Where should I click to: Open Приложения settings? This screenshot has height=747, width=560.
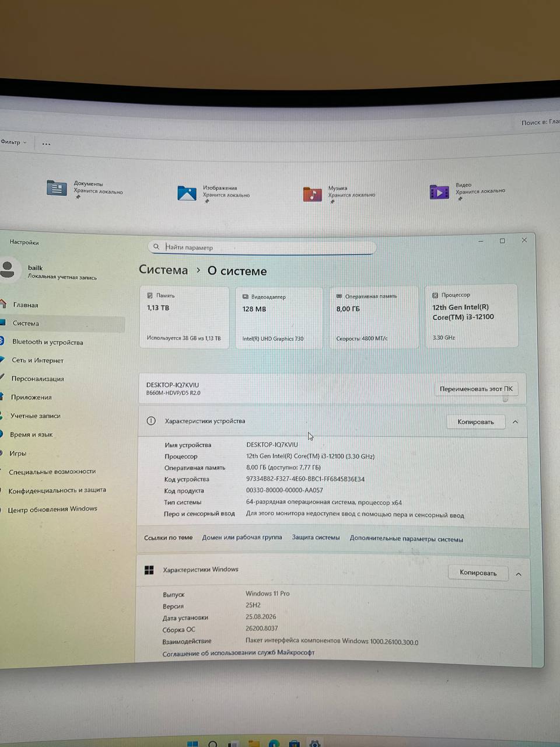click(x=32, y=397)
